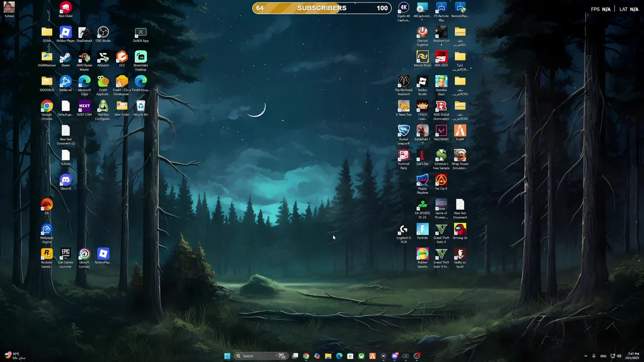Screen dimensions: 644x362
Task: Select the FiveM shortcut beside VALORANT
Action: [460, 133]
